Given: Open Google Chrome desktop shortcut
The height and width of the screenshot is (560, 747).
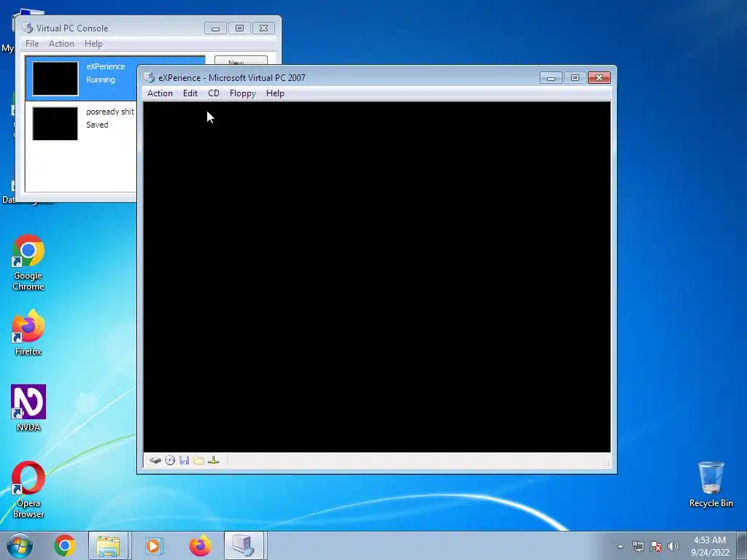Looking at the screenshot, I should 28,262.
